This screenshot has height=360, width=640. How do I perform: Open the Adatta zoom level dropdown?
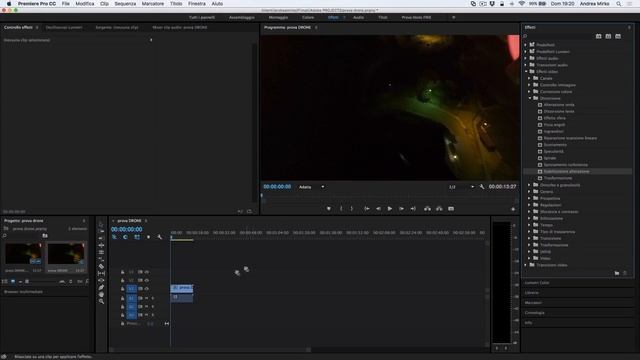[311, 187]
